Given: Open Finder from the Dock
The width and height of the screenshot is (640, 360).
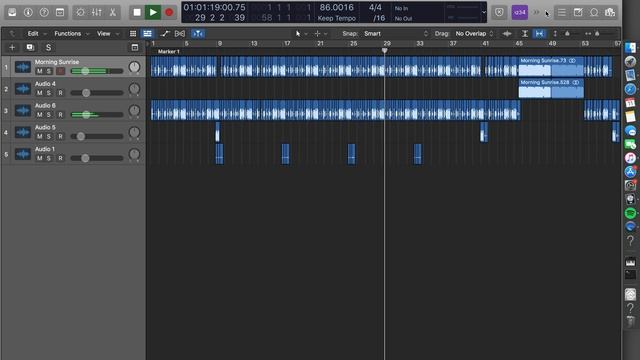Looking at the screenshot, I should 630,48.
